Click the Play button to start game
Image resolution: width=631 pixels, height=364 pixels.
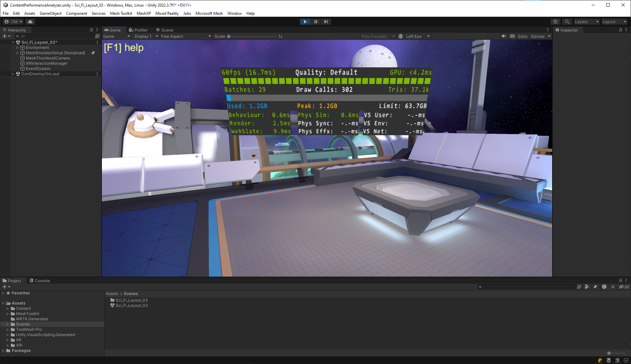coord(305,21)
